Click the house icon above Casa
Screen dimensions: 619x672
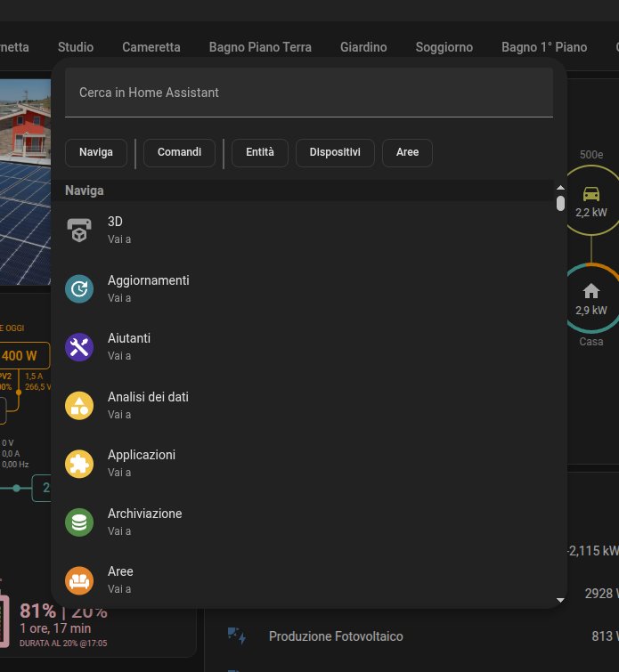pyautogui.click(x=591, y=291)
